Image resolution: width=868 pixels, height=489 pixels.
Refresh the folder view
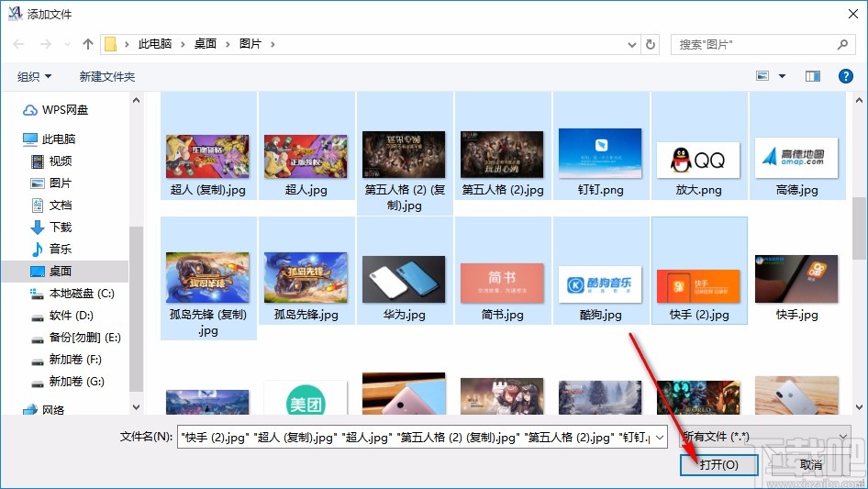(651, 44)
